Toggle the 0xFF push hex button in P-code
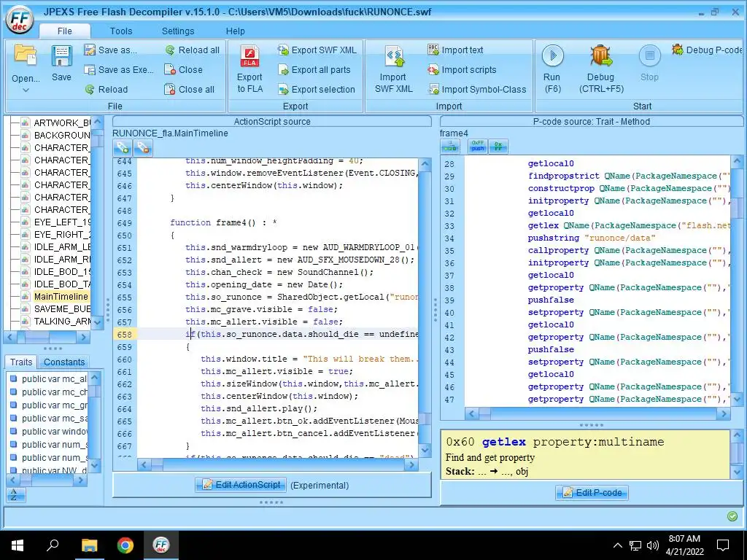 pos(478,146)
